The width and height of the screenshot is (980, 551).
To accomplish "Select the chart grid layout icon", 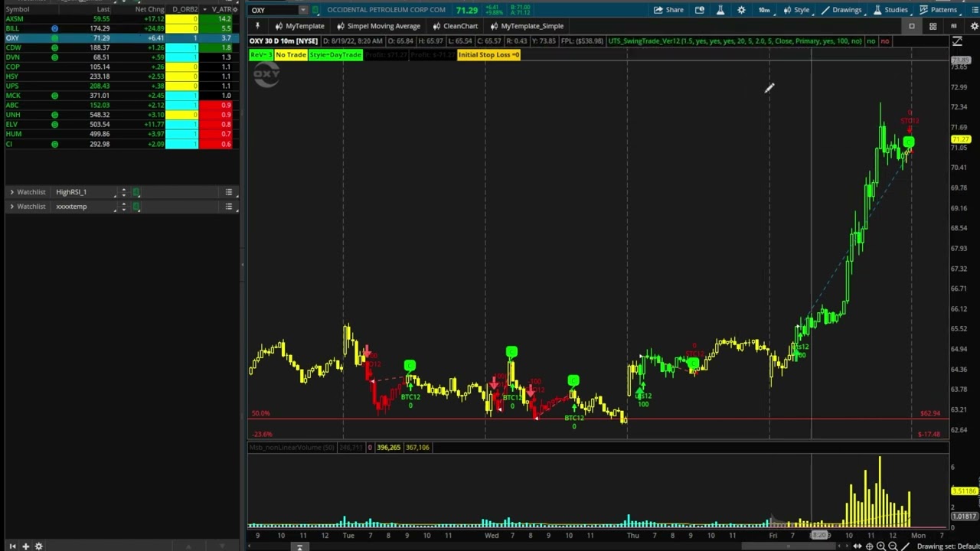I will [x=933, y=26].
